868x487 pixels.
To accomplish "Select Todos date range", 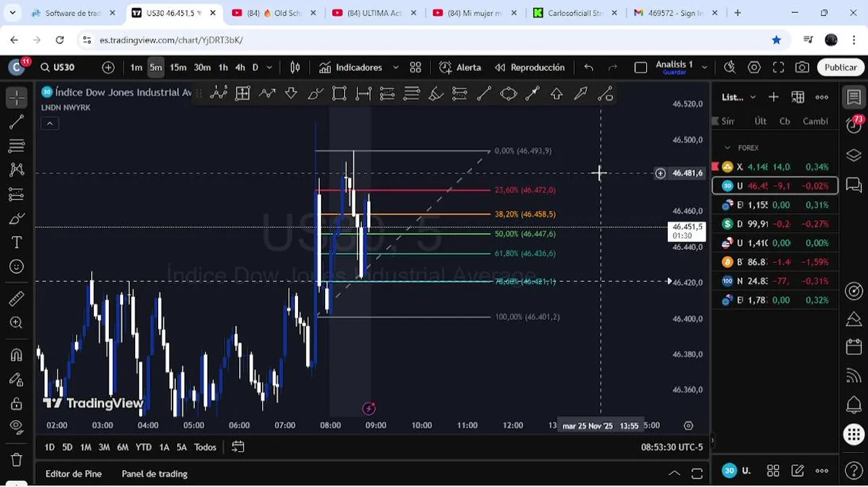I will [206, 447].
